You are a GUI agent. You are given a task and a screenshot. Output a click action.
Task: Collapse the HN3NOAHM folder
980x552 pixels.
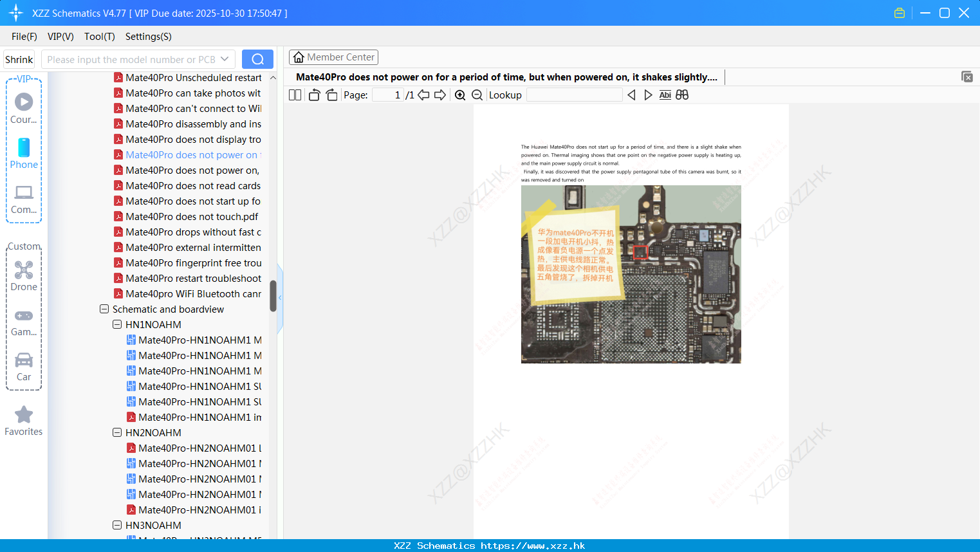pyautogui.click(x=117, y=525)
